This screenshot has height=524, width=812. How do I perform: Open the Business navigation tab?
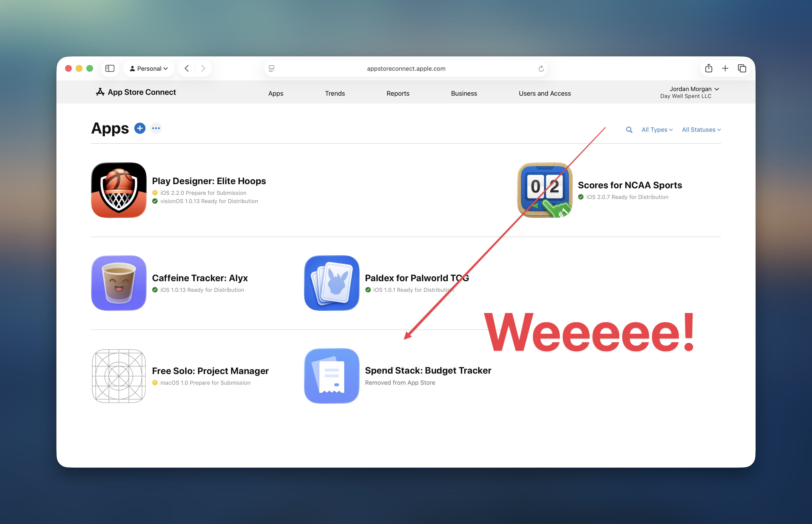[464, 93]
